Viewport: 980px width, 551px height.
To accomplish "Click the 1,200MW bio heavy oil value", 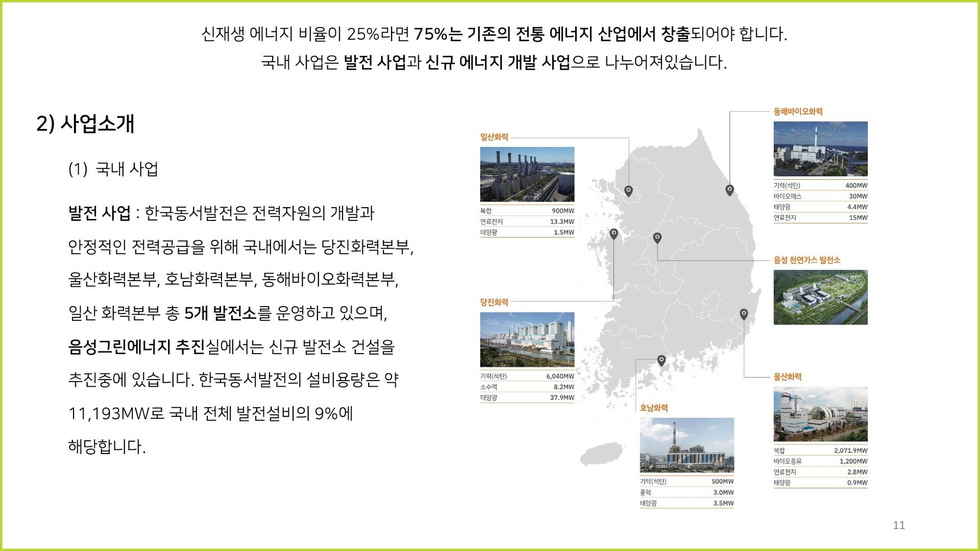I will point(853,461).
